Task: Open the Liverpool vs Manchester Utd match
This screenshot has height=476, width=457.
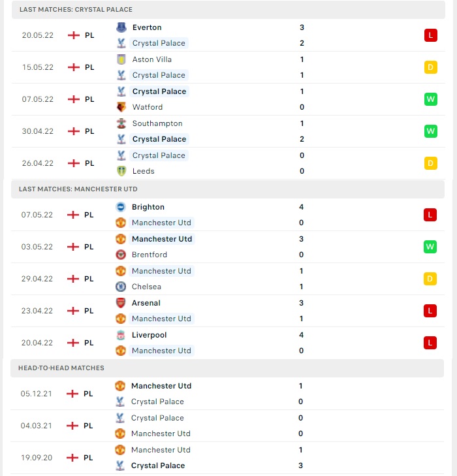Action: [228, 343]
